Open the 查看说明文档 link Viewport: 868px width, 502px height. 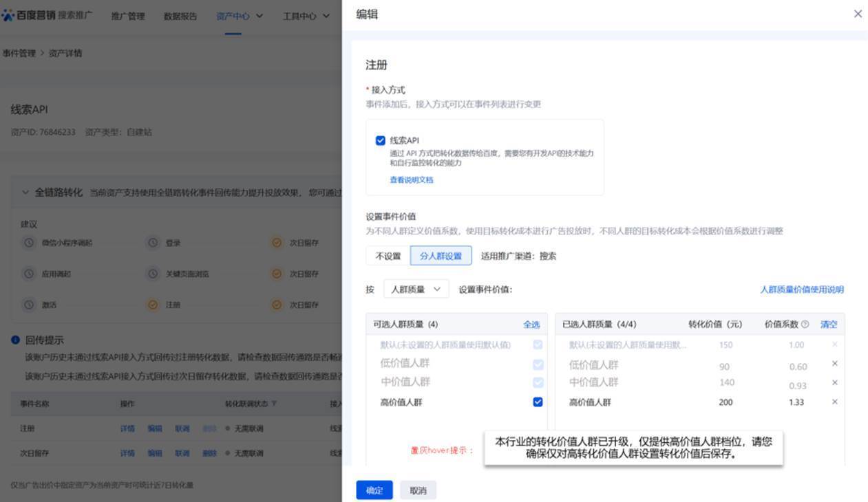point(412,180)
